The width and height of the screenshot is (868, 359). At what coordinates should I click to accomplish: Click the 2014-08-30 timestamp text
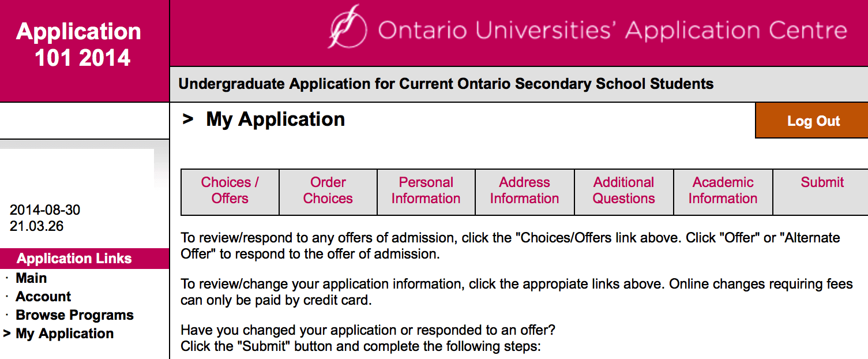tap(45, 210)
